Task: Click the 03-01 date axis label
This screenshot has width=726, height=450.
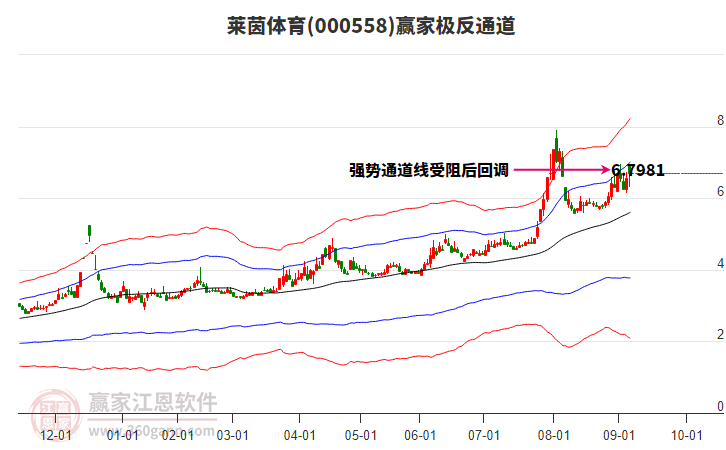Action: 232,435
